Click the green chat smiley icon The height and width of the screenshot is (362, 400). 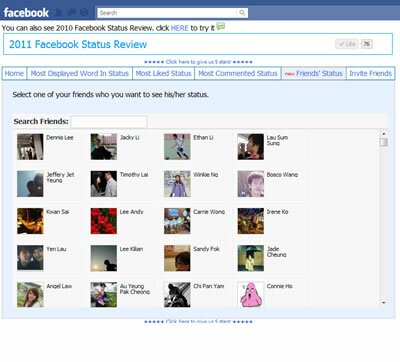tap(221, 26)
